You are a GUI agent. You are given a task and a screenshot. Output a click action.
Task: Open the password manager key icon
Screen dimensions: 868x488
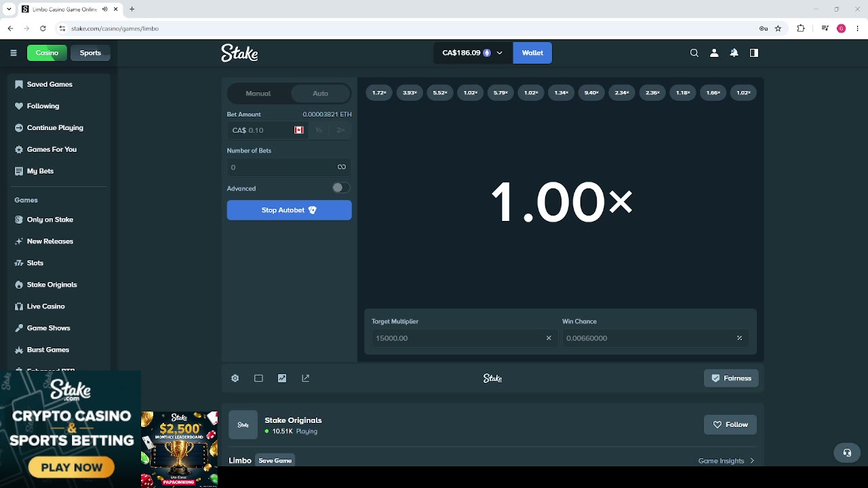[764, 28]
